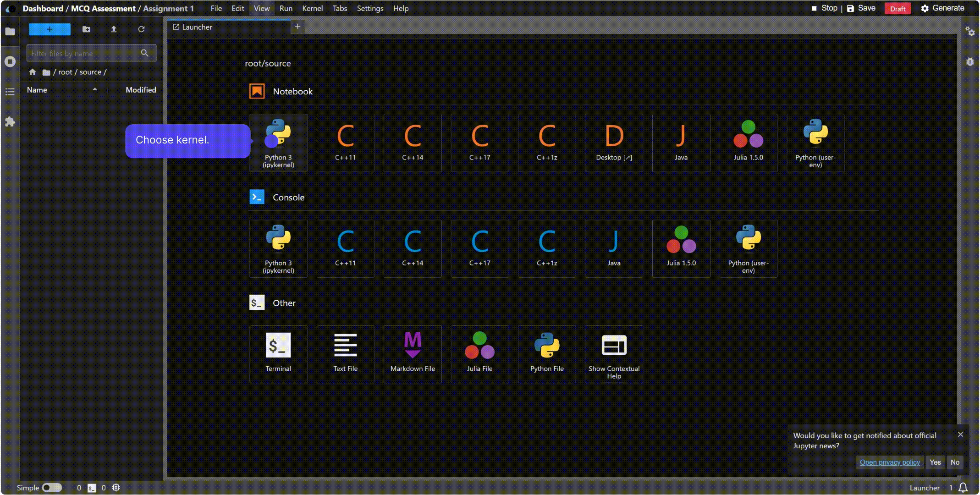The image size is (980, 495).
Task: Open a C++11 console
Action: 345,249
